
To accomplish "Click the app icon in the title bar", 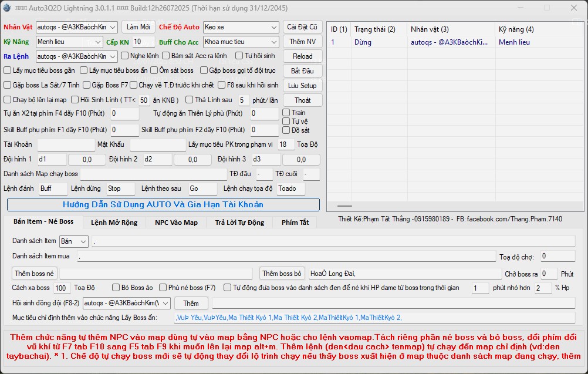I will click(7, 8).
